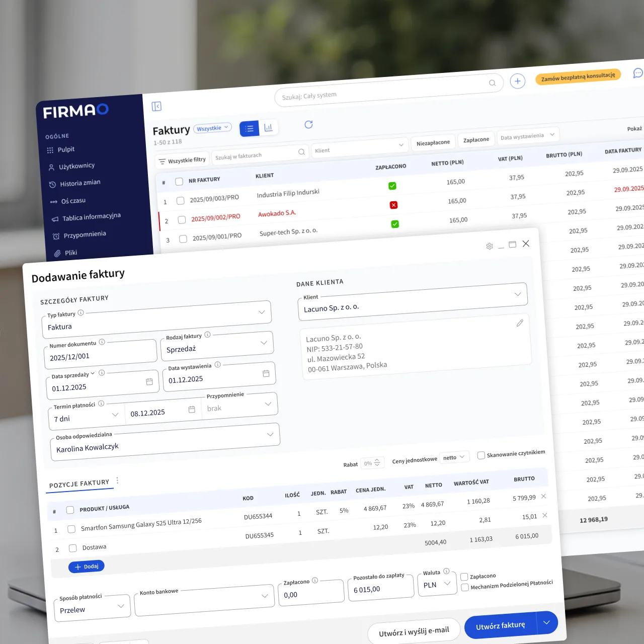Screen dimensions: 644x644
Task: Toggle select-all checkbox in invoices table header
Action: pos(179,182)
